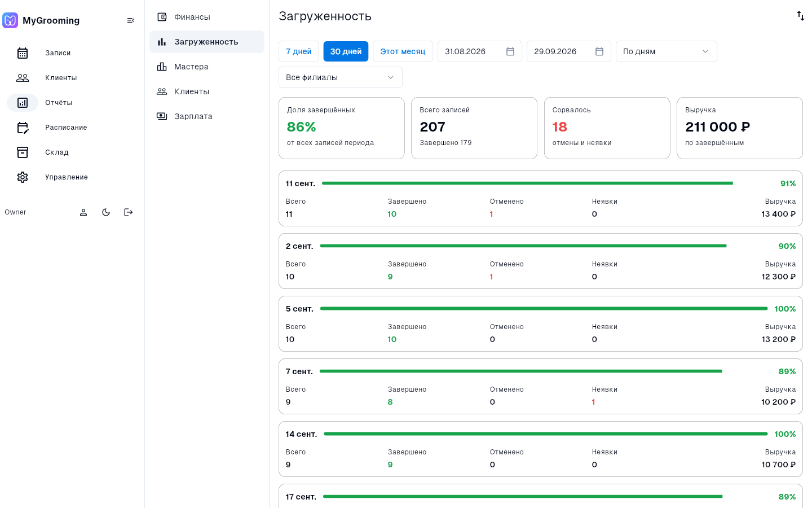Expand the Все филиалы dropdown
812x508 pixels.
click(341, 77)
